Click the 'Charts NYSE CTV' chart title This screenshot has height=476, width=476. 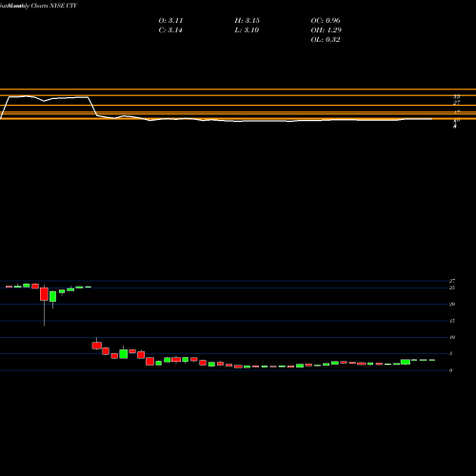pyautogui.click(x=54, y=6)
